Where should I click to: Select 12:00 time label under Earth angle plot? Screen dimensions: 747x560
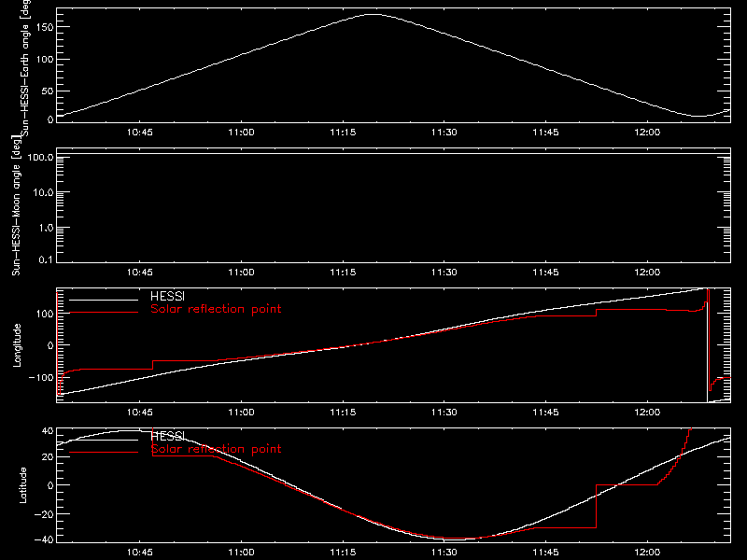tap(647, 133)
